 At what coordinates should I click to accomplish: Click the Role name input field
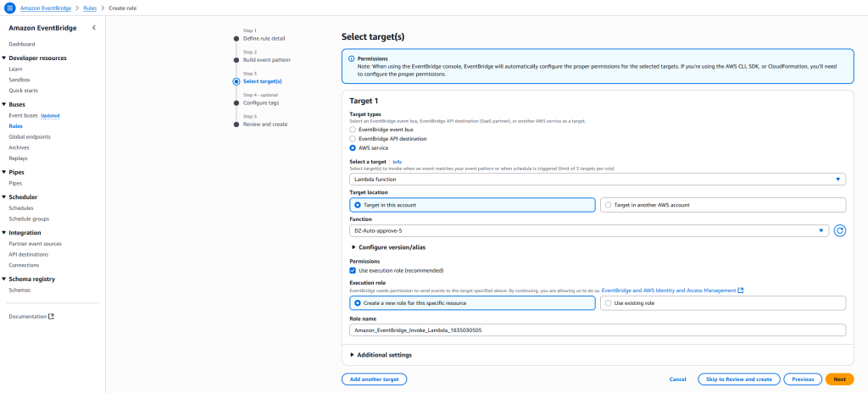(598, 330)
